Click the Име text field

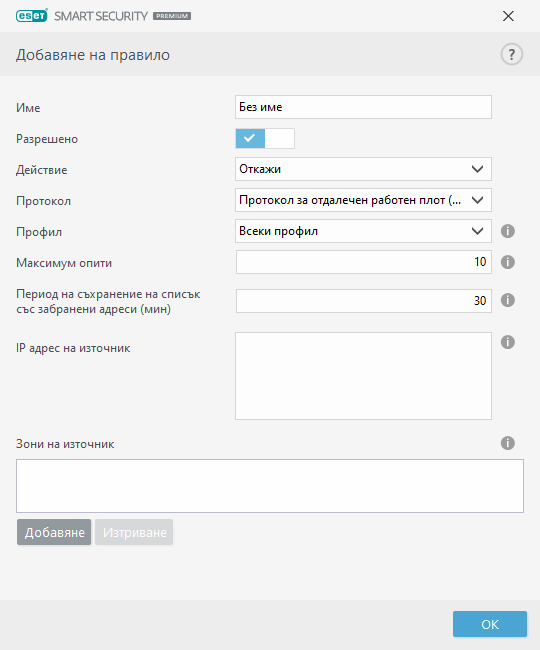point(363,107)
